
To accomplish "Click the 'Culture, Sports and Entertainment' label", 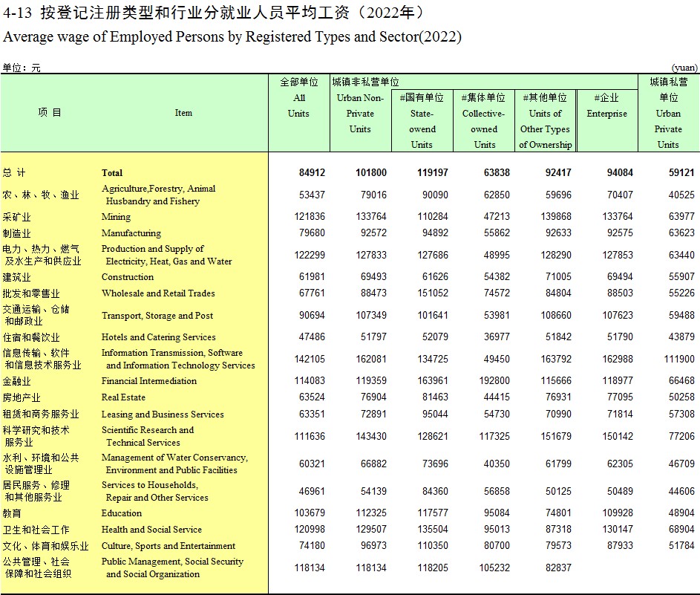I will coord(169,546).
